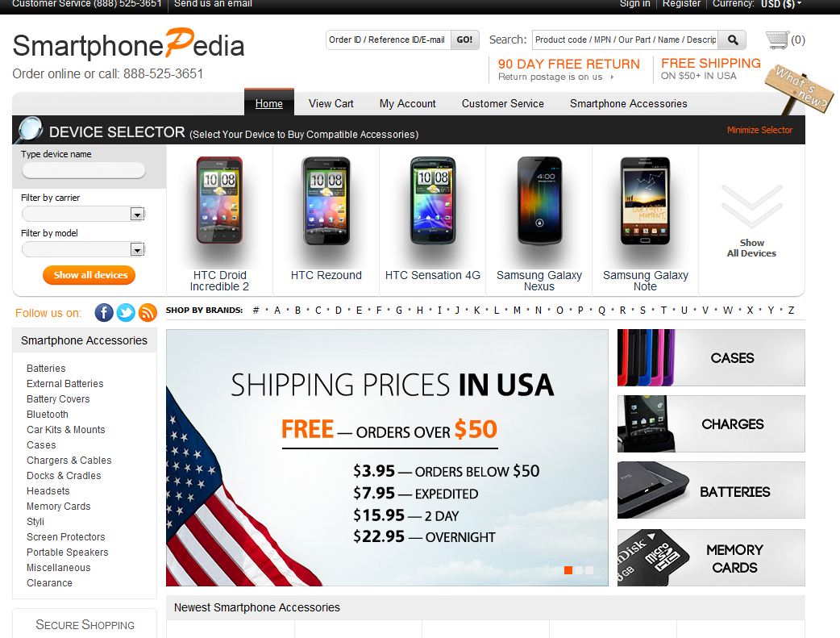Click the SmartphonePedia logo

click(x=128, y=44)
